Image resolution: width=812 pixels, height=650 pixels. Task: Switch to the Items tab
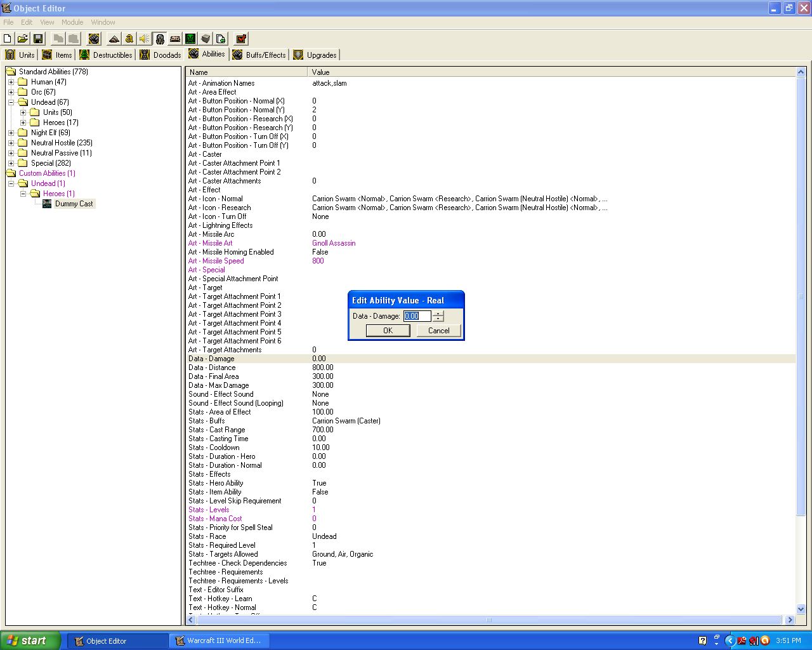click(57, 55)
